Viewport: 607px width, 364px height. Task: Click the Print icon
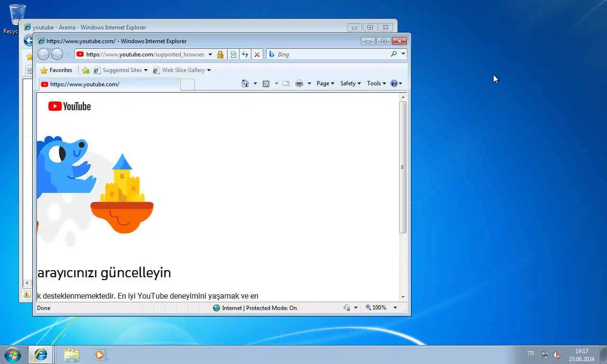coord(299,83)
